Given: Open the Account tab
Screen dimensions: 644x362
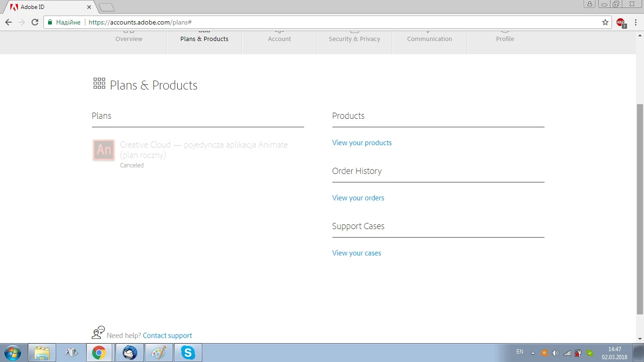Looking at the screenshot, I should [x=280, y=39].
